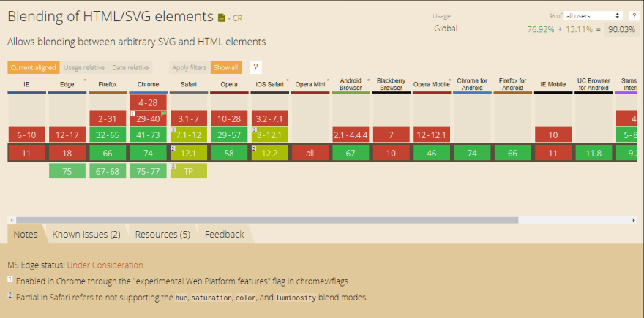Click the Firefox 67-68 version cell
This screenshot has width=644, height=318.
coord(108,170)
